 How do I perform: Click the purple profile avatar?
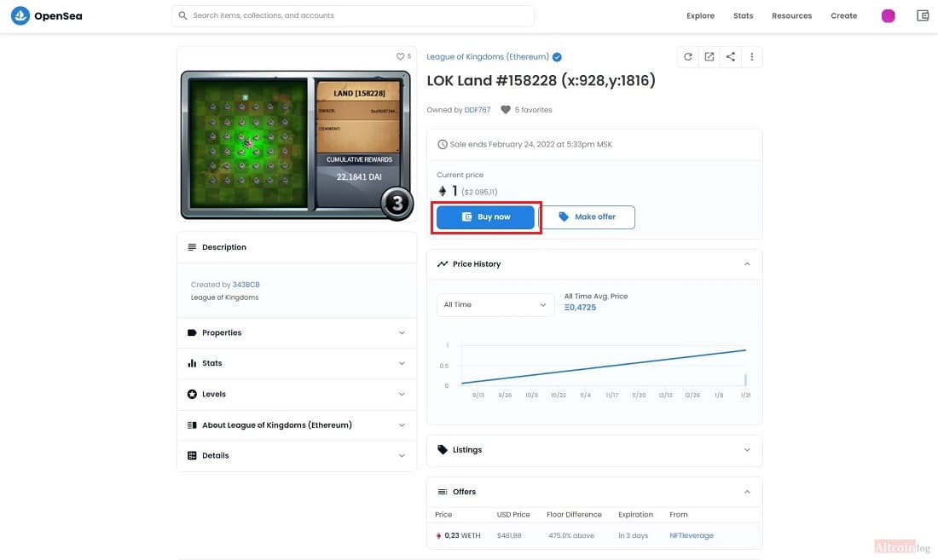tap(888, 16)
